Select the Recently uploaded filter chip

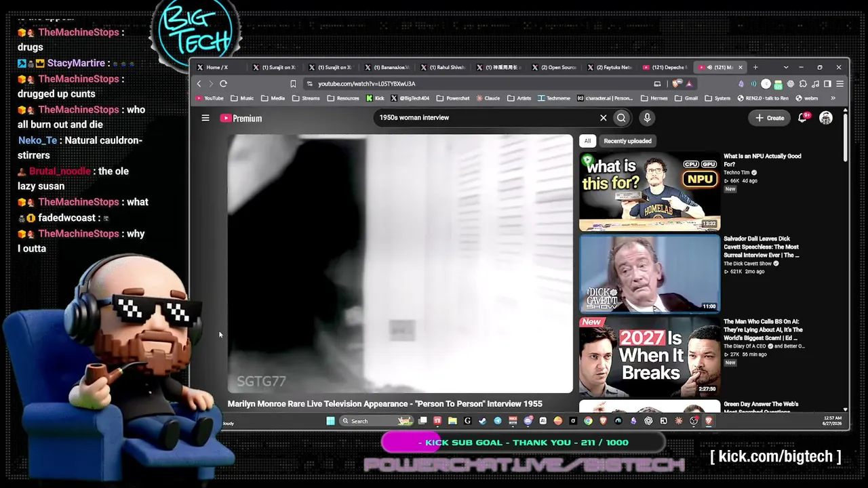click(627, 141)
